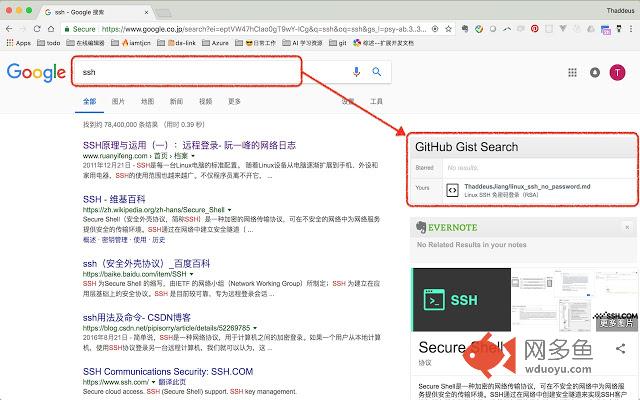Close the Evernote related results panel
This screenshot has width=640, height=400.
[x=627, y=227]
